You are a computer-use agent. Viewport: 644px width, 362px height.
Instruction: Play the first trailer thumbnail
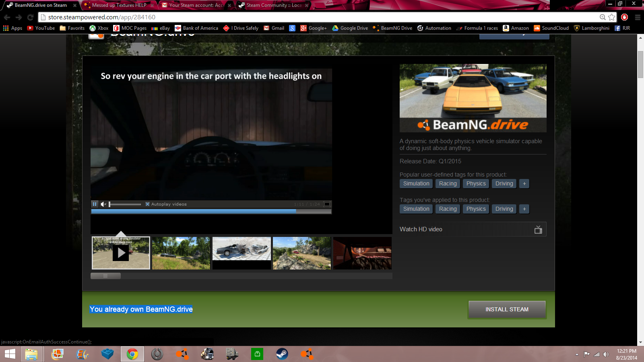(x=121, y=253)
